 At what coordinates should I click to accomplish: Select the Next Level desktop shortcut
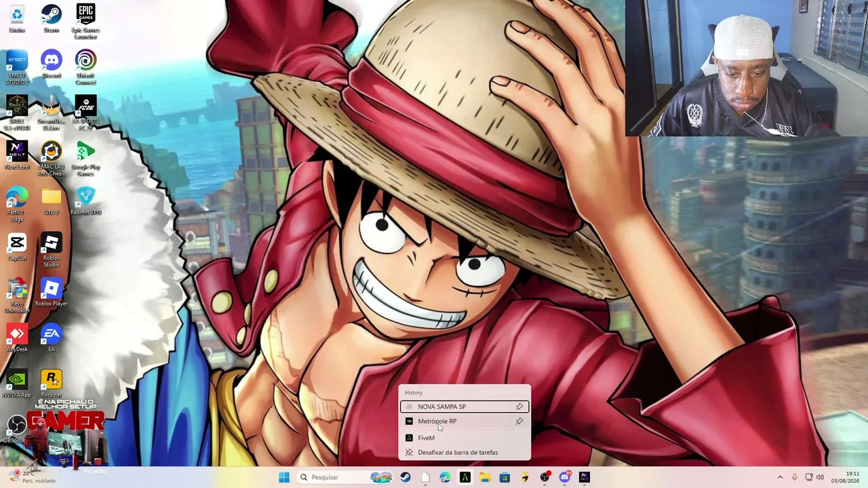(17, 155)
